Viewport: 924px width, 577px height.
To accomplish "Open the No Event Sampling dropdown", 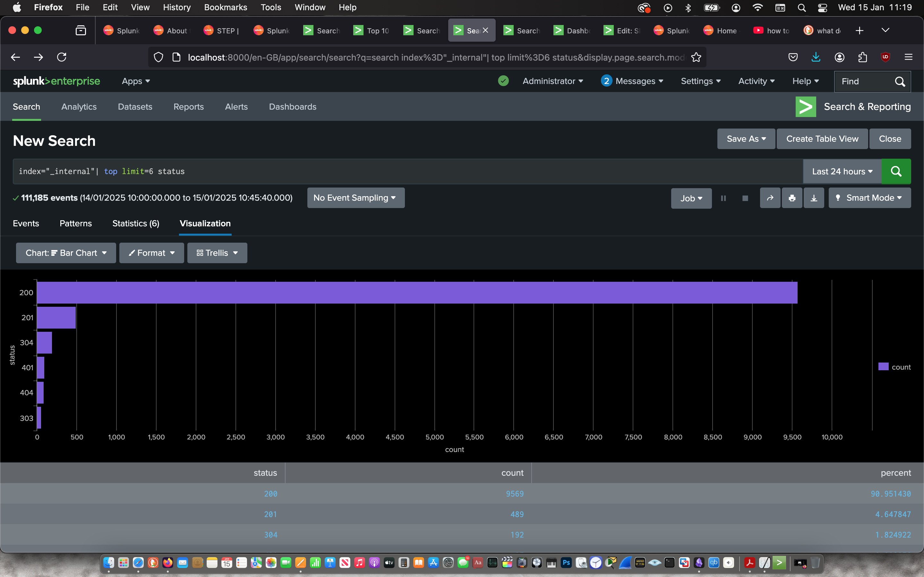I will 355,198.
